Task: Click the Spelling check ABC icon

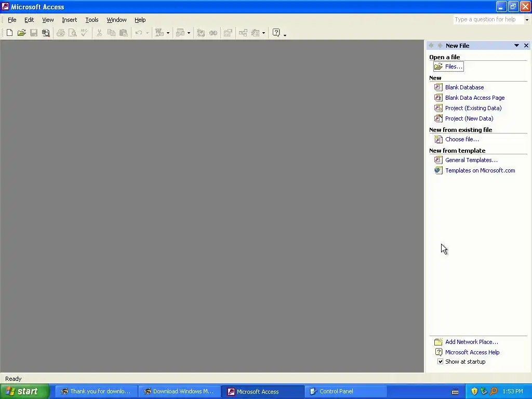Action: coord(85,33)
